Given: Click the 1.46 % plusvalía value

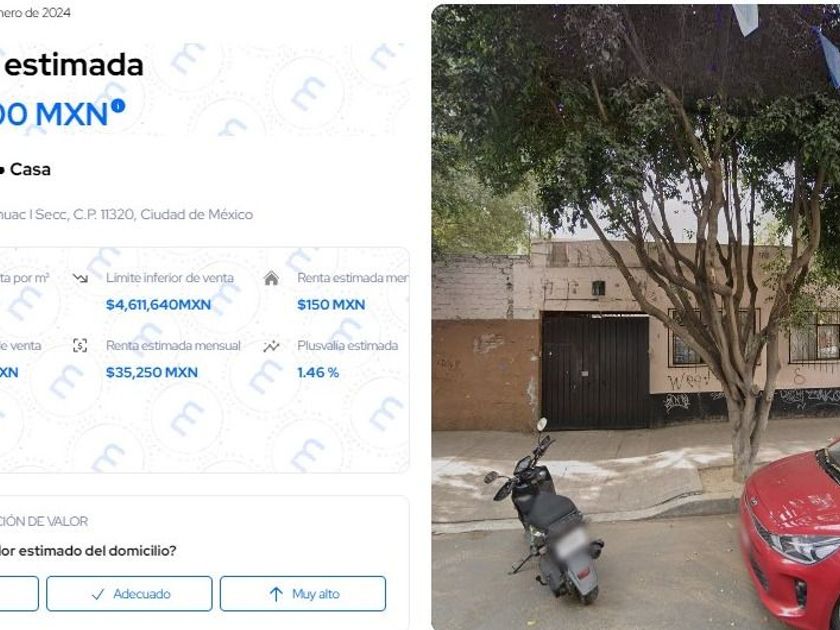Looking at the screenshot, I should pos(318,372).
